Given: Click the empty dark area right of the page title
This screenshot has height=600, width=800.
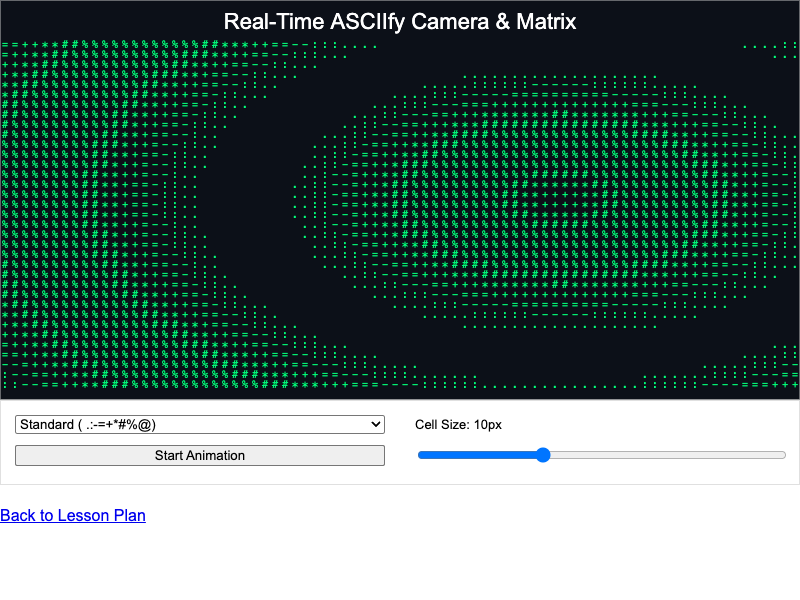Looking at the screenshot, I should coord(686,22).
